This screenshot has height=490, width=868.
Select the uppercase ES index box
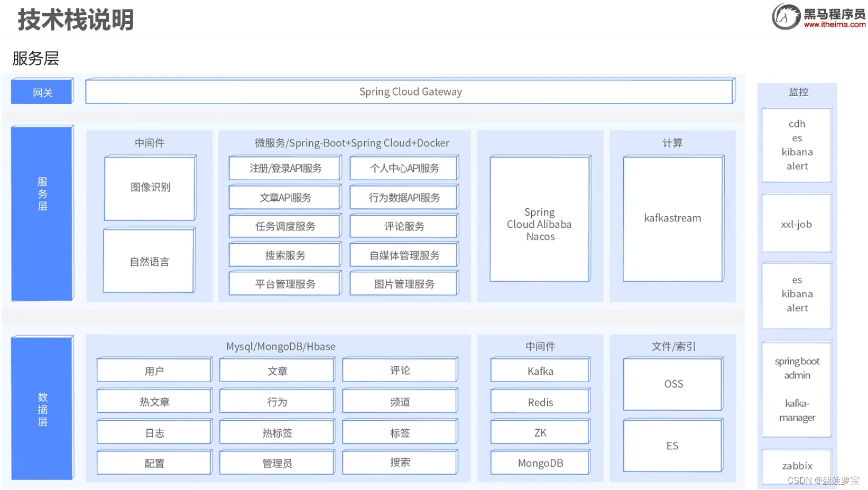tap(673, 446)
